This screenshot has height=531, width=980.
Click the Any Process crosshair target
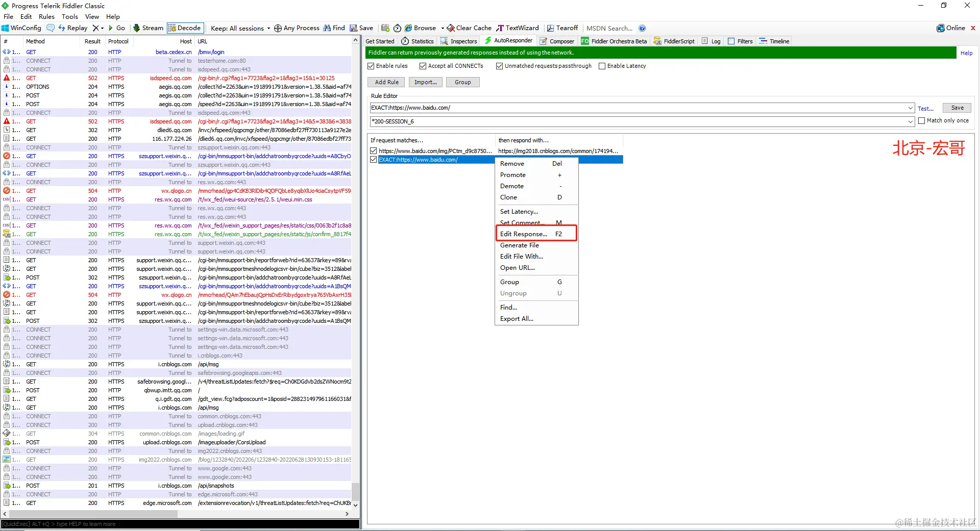pos(297,28)
